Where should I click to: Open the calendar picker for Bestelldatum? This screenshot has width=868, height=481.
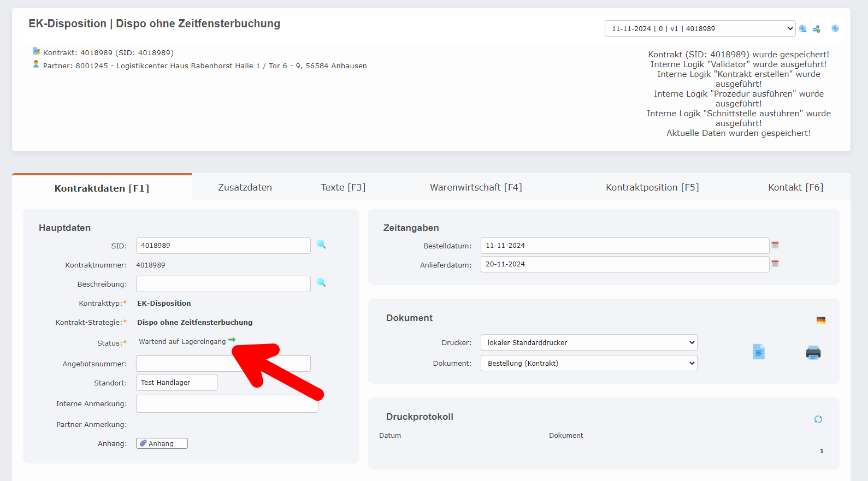tap(775, 245)
